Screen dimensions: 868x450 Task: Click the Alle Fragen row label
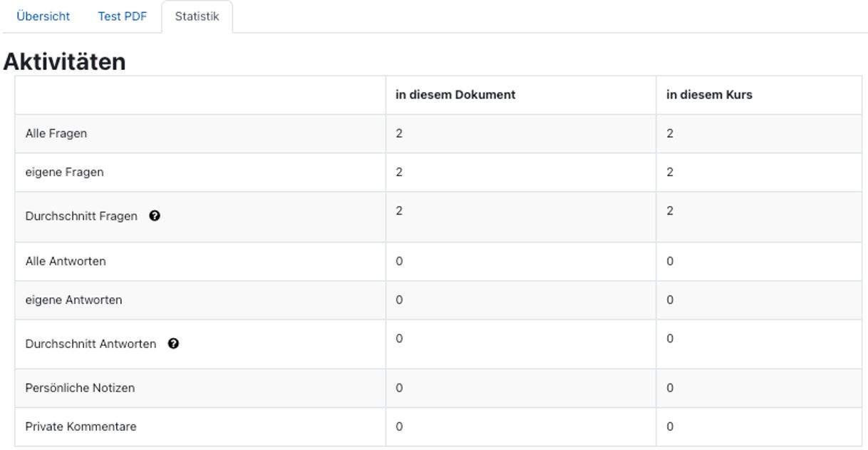[x=56, y=133]
